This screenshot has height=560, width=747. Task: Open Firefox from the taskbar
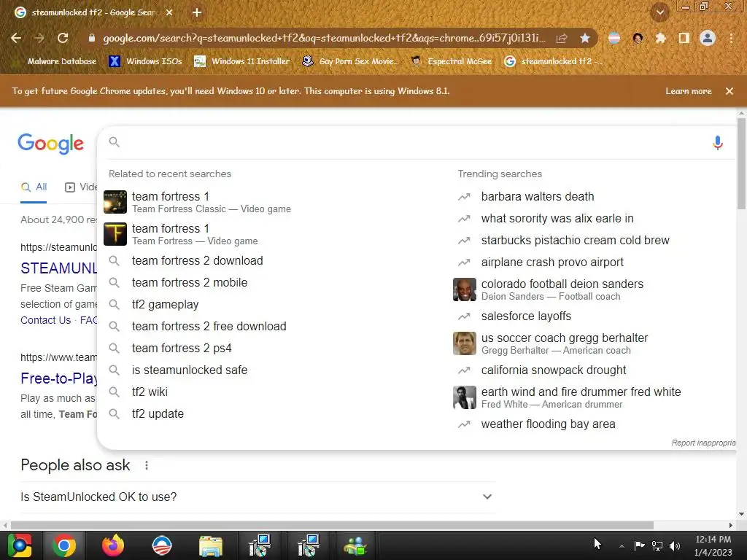[x=113, y=545]
